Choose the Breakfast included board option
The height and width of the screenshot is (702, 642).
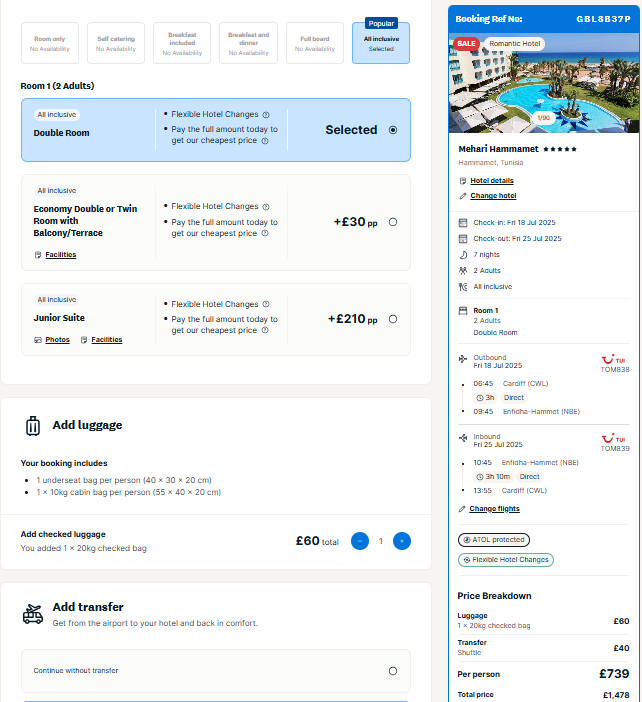(x=182, y=43)
